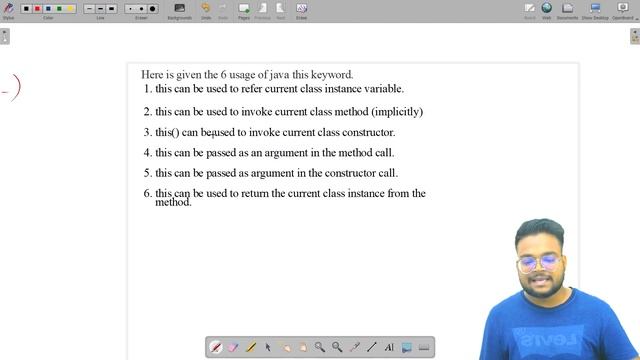Image resolution: width=640 pixels, height=360 pixels.
Task: Expand the right library panel tab
Action: pos(635,36)
